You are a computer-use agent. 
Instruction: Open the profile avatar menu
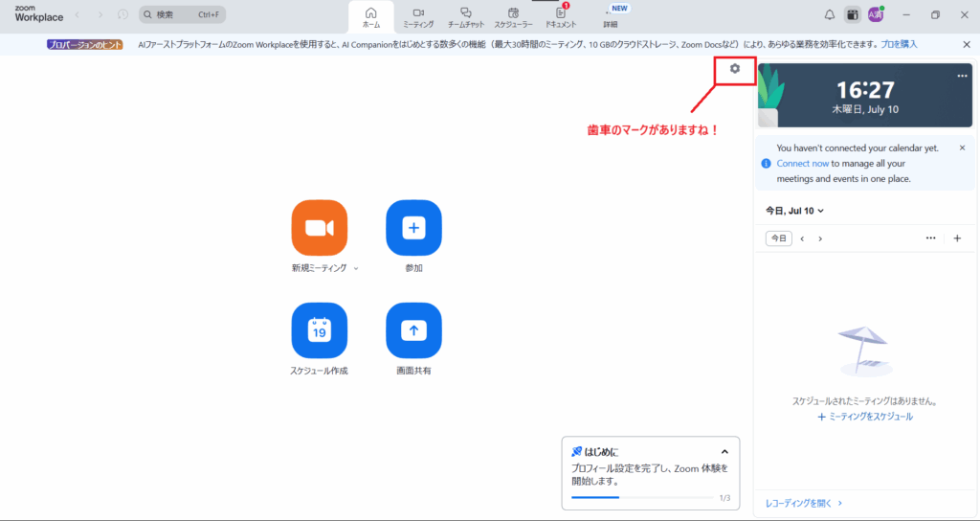876,15
